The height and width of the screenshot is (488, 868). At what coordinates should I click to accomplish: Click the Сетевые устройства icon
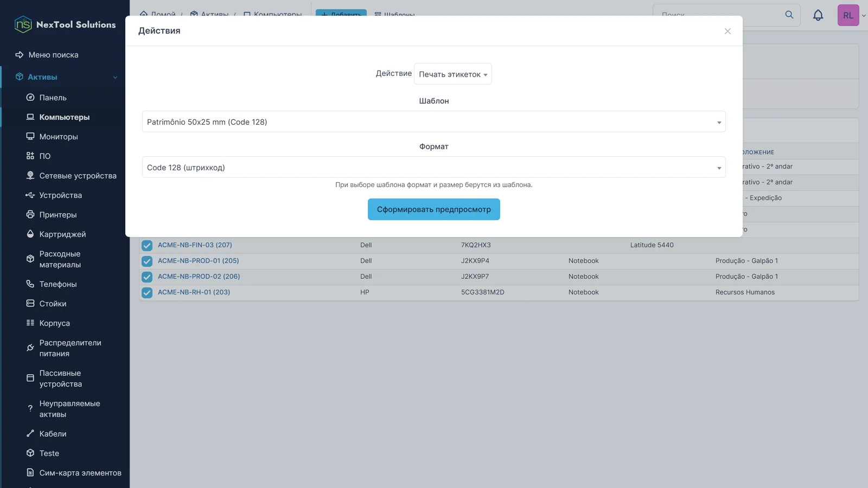[x=30, y=176]
